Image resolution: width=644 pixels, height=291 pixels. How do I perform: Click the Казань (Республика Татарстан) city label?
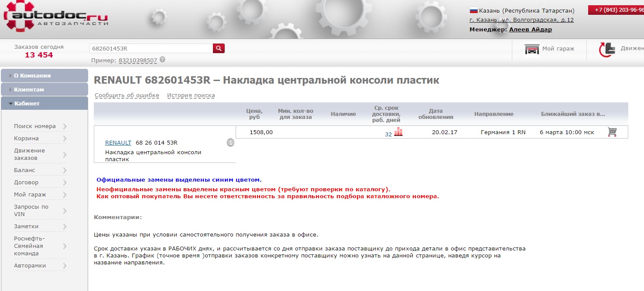tap(527, 10)
